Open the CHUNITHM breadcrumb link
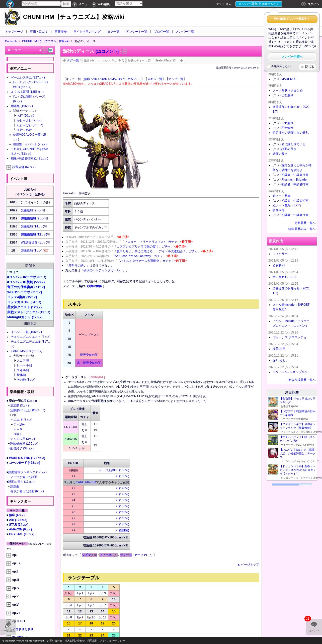This screenshot has height=644, width=322. click(45, 41)
